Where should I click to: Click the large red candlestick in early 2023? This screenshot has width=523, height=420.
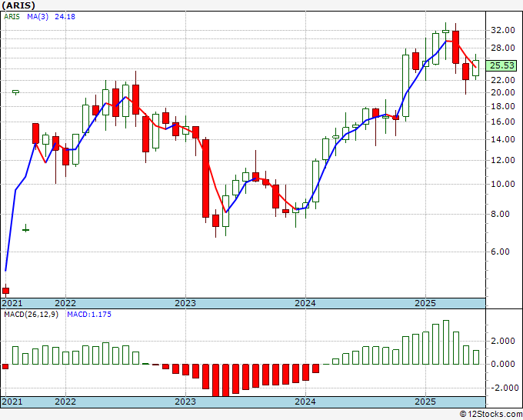pos(206,178)
